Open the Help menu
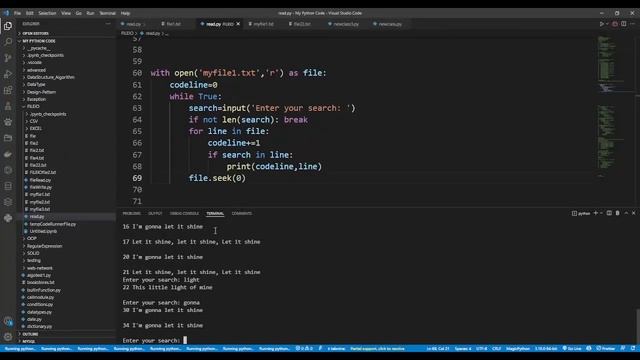The image size is (640, 360). click(x=125, y=13)
